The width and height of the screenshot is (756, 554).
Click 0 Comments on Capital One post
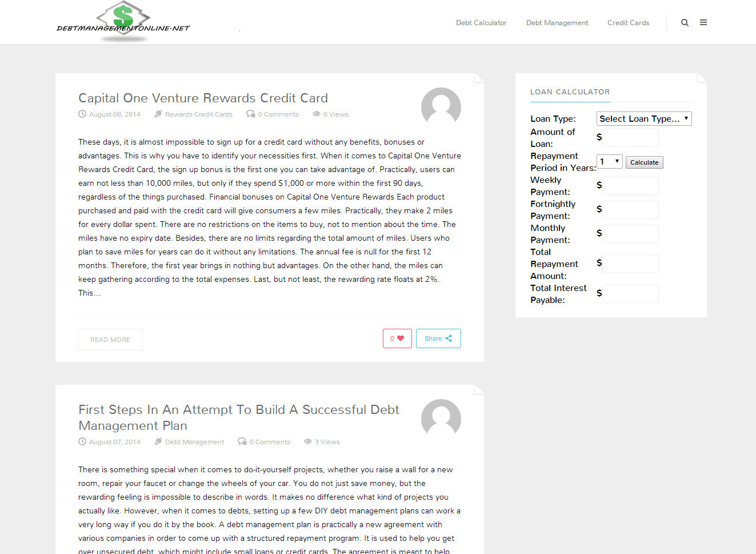click(278, 114)
